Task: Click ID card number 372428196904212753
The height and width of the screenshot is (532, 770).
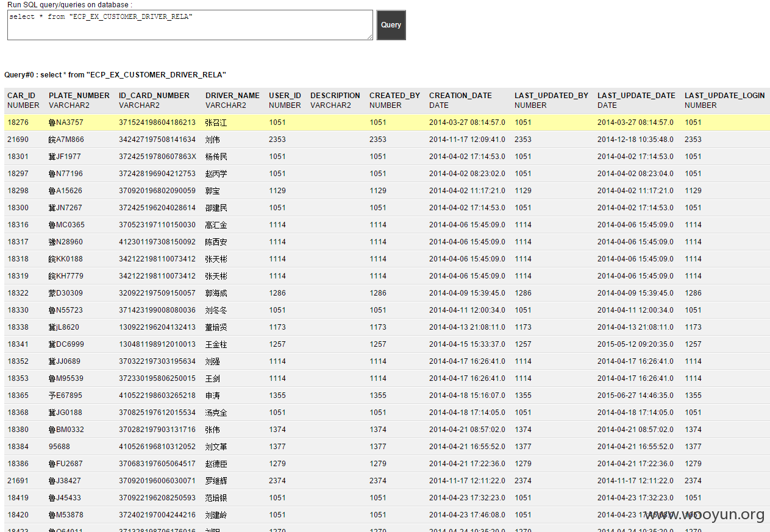Action: (157, 174)
